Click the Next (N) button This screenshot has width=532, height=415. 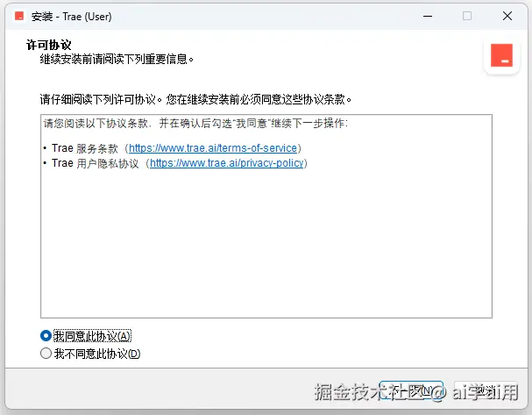point(411,390)
